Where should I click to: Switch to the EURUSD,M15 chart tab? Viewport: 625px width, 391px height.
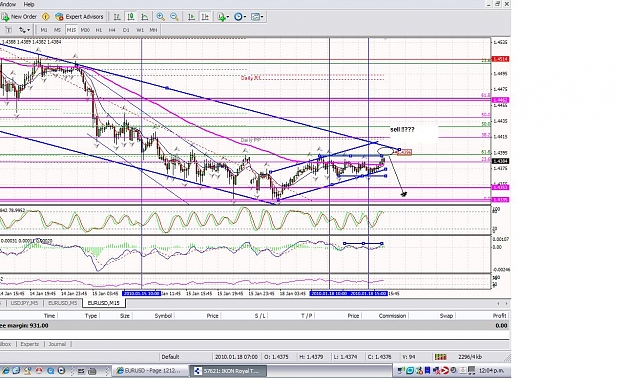coord(104,303)
